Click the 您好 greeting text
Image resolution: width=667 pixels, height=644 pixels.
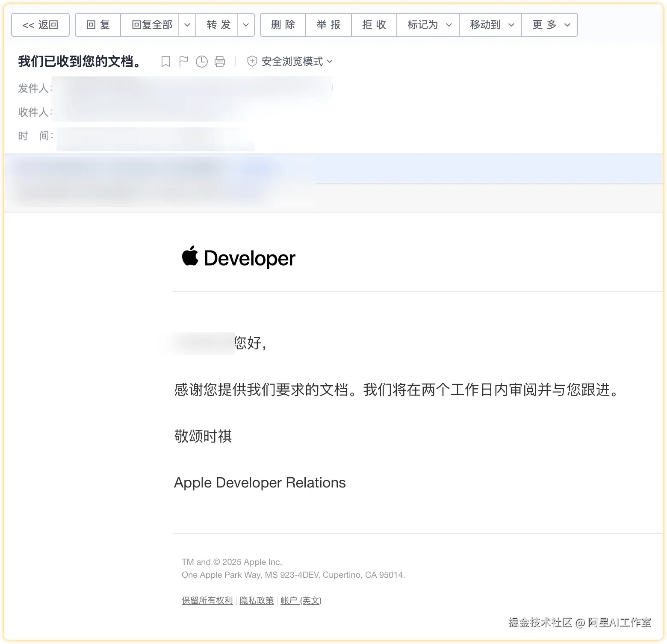[x=250, y=343]
